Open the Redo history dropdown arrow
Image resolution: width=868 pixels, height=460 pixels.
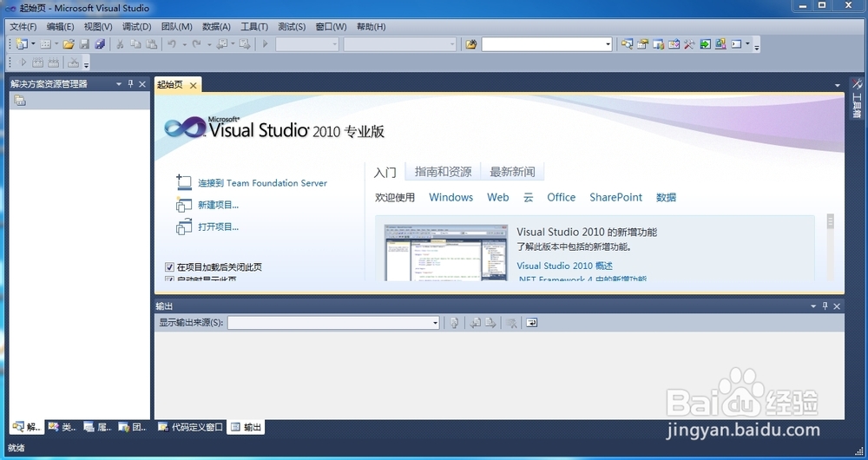point(209,43)
